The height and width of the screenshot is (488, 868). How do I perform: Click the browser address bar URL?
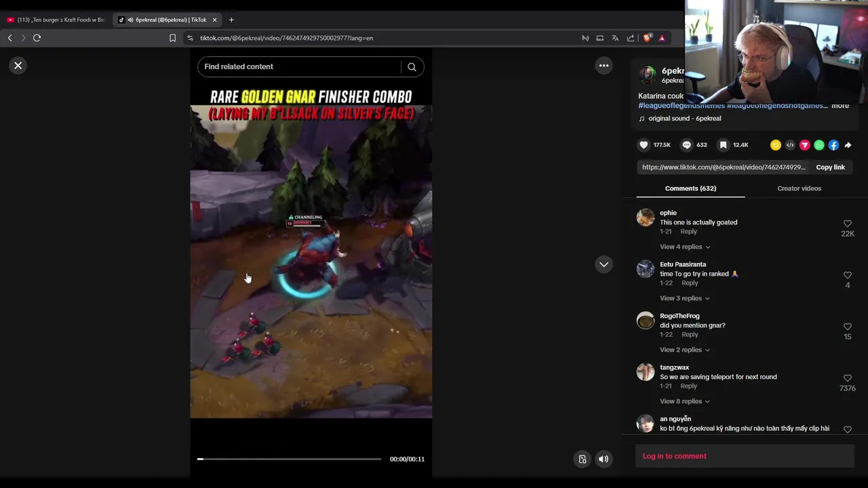(x=287, y=38)
